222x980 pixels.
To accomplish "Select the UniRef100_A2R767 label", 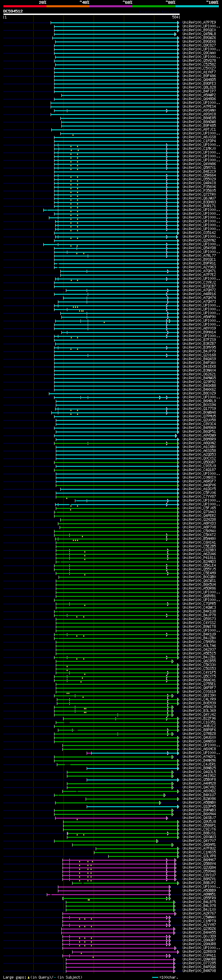I will coord(199,913).
